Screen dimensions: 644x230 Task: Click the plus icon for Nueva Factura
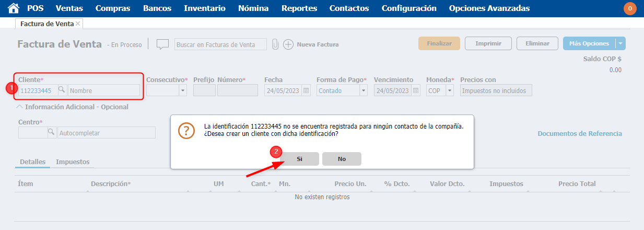pos(288,44)
